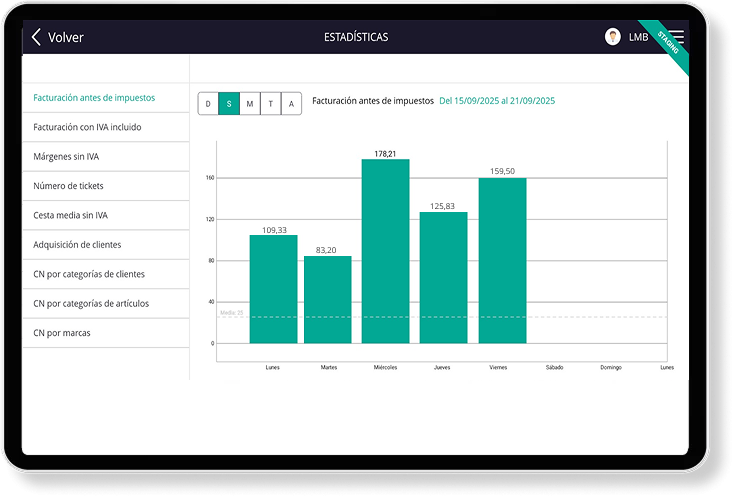The height and width of the screenshot is (498, 735).
Task: Select Cesta media sin IVA
Action: [70, 215]
